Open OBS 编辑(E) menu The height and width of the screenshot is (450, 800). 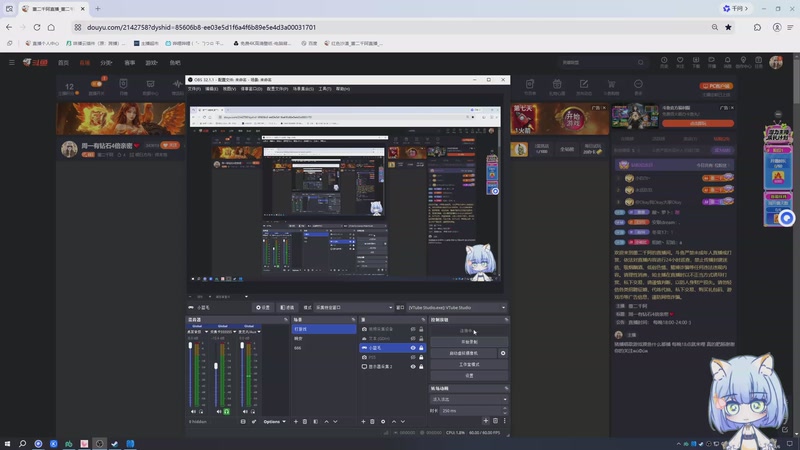pyautogui.click(x=212, y=89)
